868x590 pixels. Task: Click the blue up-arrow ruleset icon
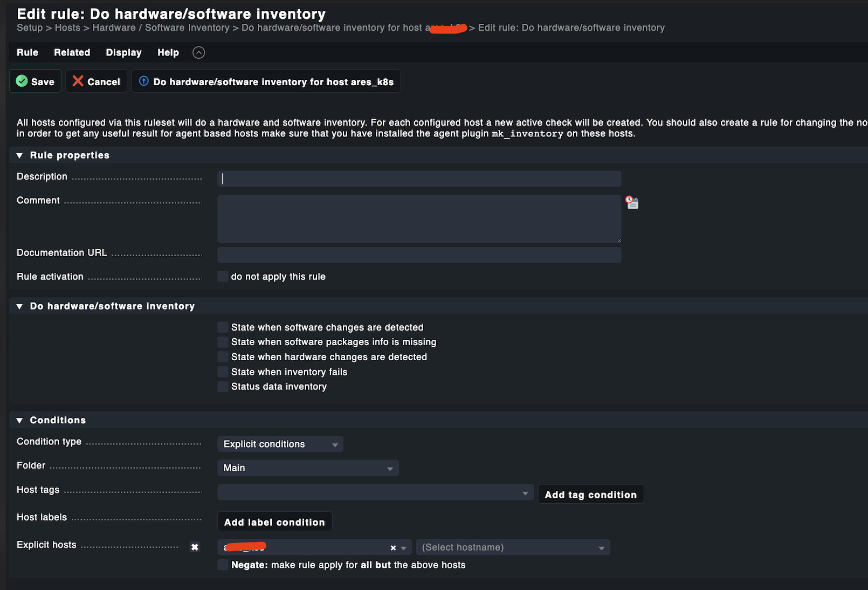(144, 81)
